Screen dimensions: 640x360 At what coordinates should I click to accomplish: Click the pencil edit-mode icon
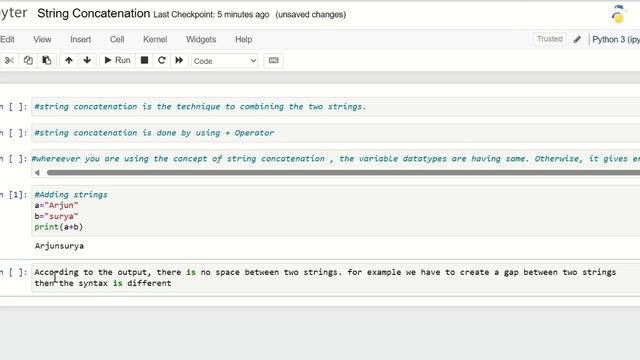pos(577,40)
